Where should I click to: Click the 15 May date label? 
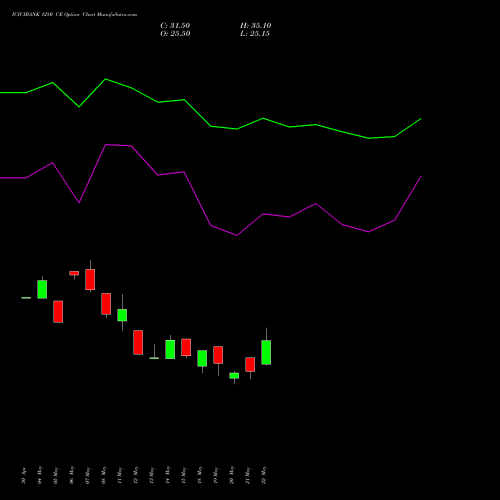click(x=184, y=475)
